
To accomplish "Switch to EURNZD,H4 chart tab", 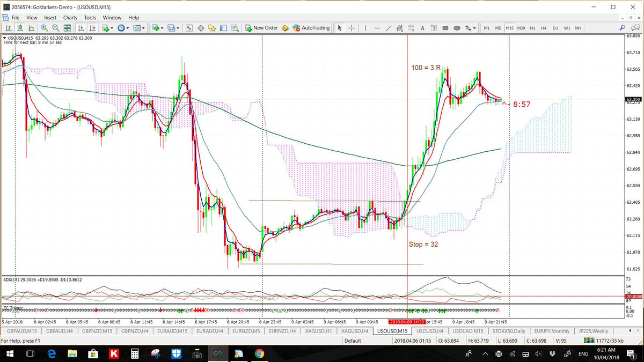I will (283, 331).
